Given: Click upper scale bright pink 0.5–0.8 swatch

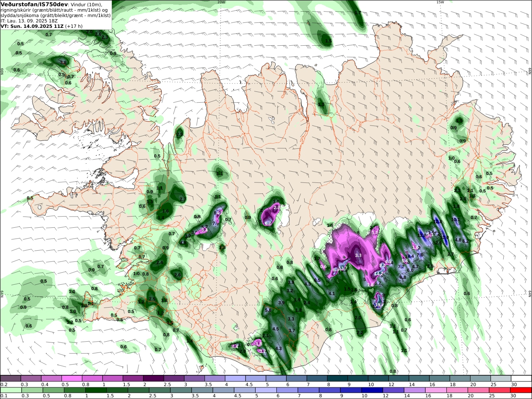Looking at the screenshot, I should point(72,379).
